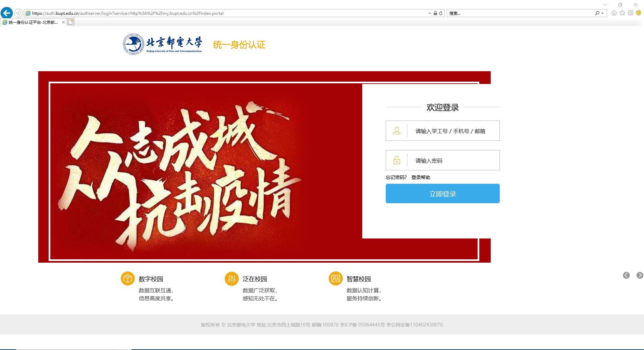This screenshot has width=644, height=350.
Task: Click the browser back arrow button
Action: (7, 13)
